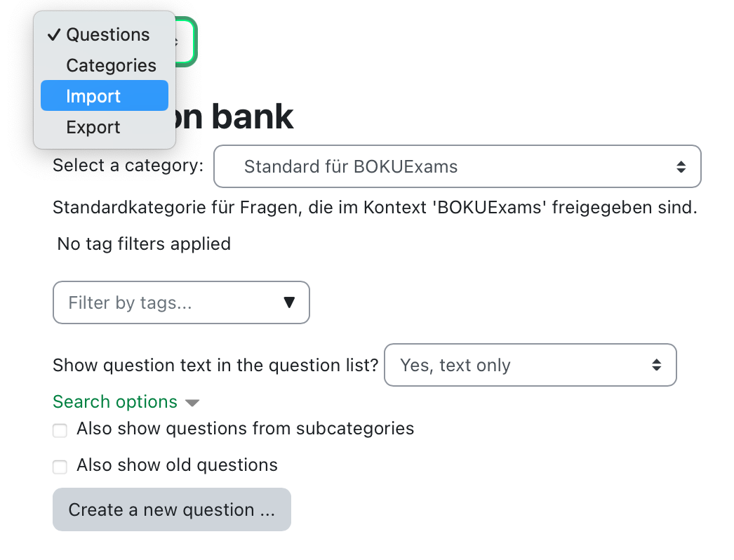The image size is (734, 560).
Task: Click into the Filter by tags field
Action: coord(181,302)
